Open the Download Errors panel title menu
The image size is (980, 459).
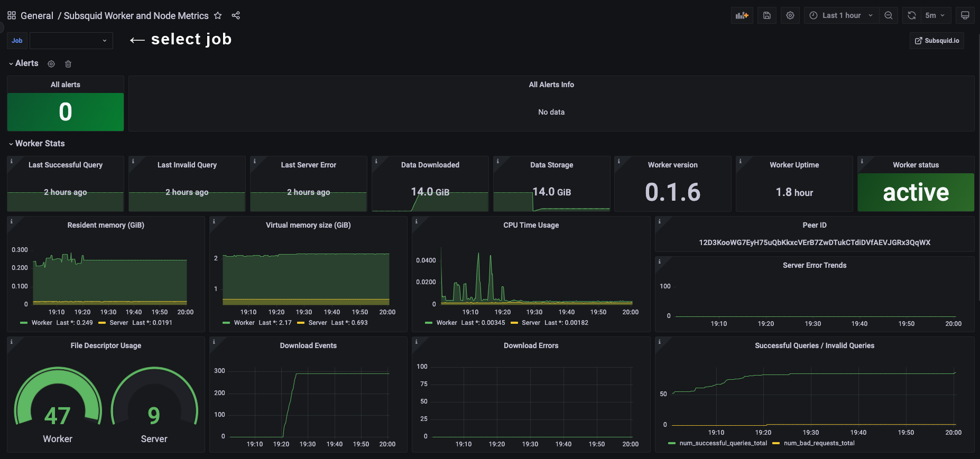(531, 345)
